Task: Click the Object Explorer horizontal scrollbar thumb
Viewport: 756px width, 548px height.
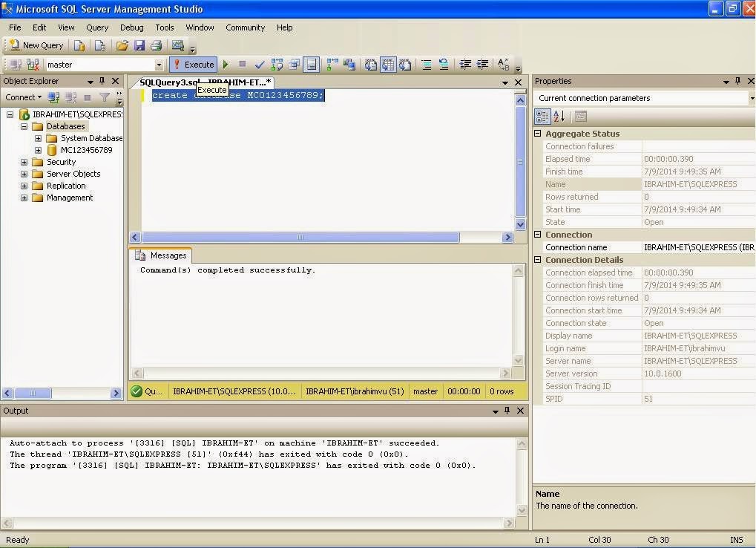Action: point(33,393)
